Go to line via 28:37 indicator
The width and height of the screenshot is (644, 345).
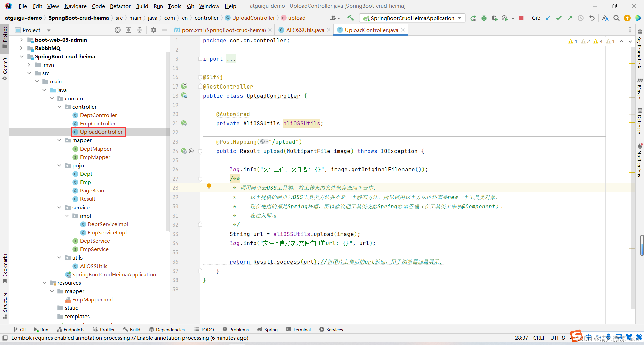click(x=521, y=338)
